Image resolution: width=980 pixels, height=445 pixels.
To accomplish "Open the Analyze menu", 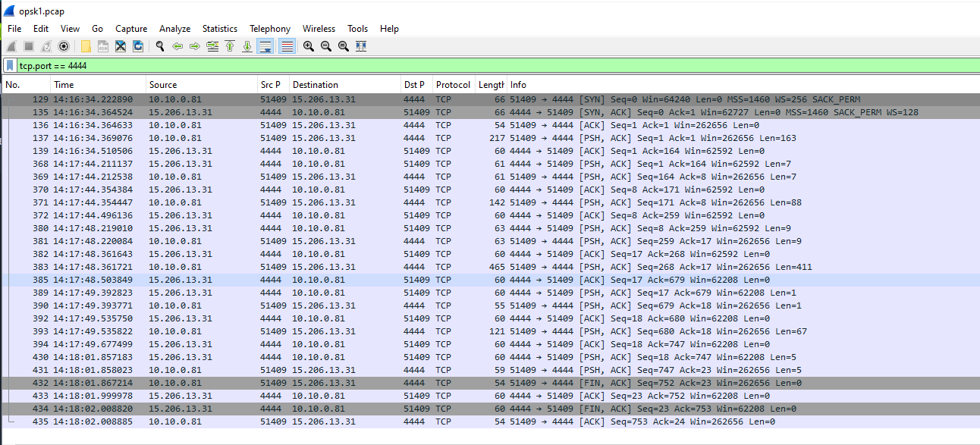I will 174,29.
